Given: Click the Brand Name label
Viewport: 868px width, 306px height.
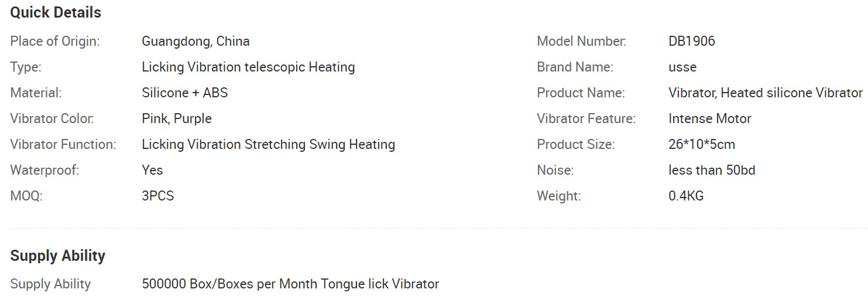Looking at the screenshot, I should coord(575,67).
